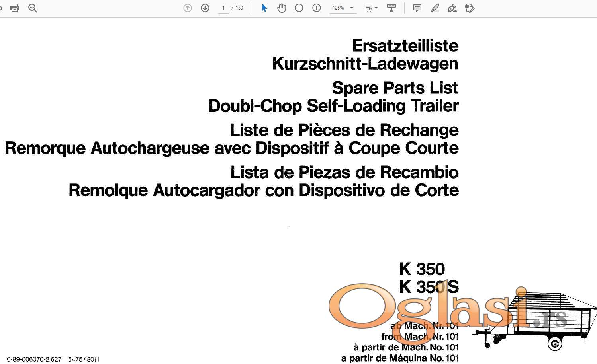Click the code 5475 / 8011
Image resolution: width=597 pixels, height=364 pixels.
click(84, 359)
